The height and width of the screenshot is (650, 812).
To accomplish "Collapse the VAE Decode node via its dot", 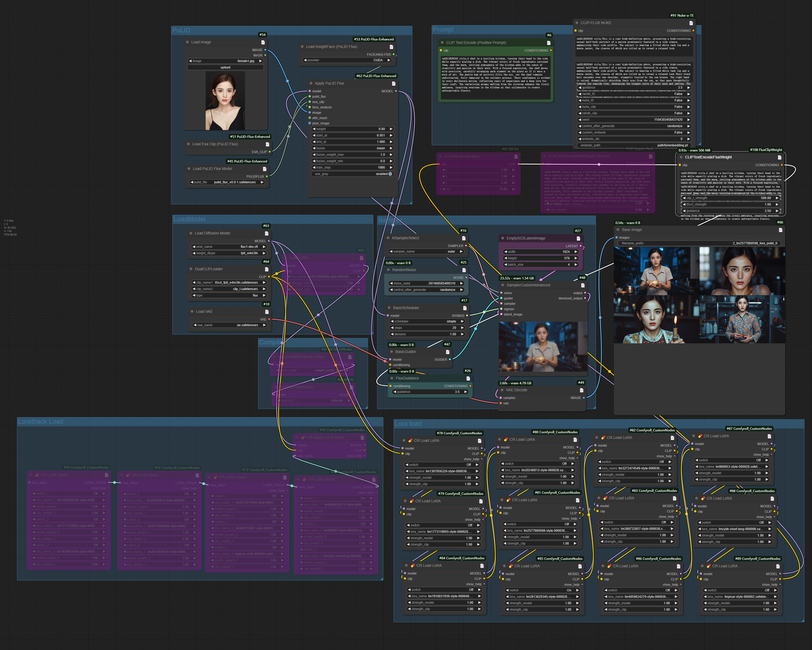I will point(502,390).
